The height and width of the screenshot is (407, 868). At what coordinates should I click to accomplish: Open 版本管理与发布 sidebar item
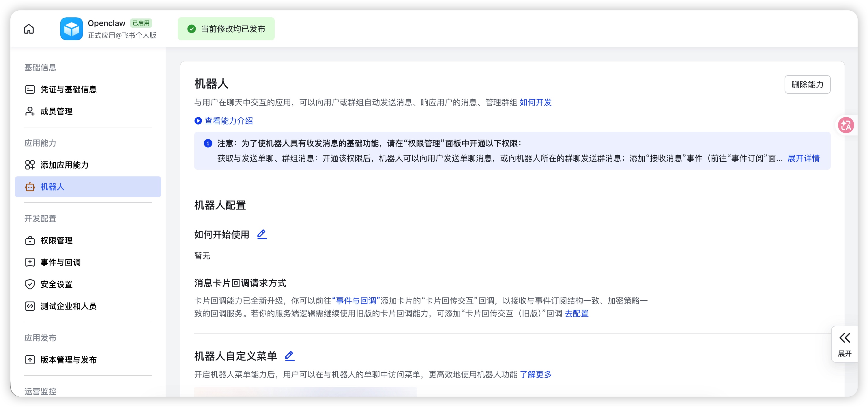coord(68,359)
